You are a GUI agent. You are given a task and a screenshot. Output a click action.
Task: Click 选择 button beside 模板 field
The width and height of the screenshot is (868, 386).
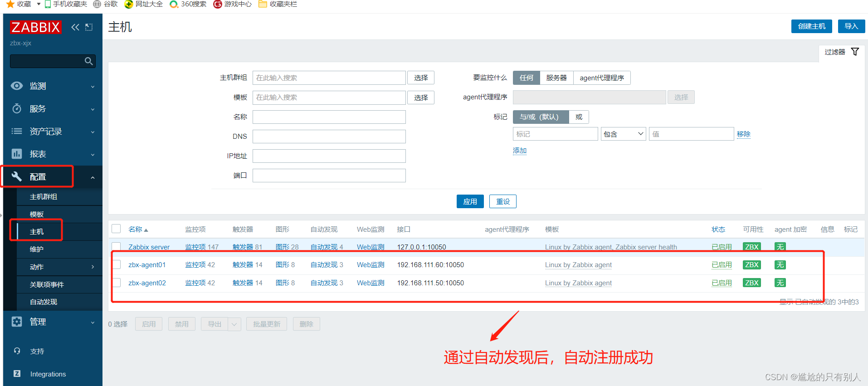(x=420, y=97)
